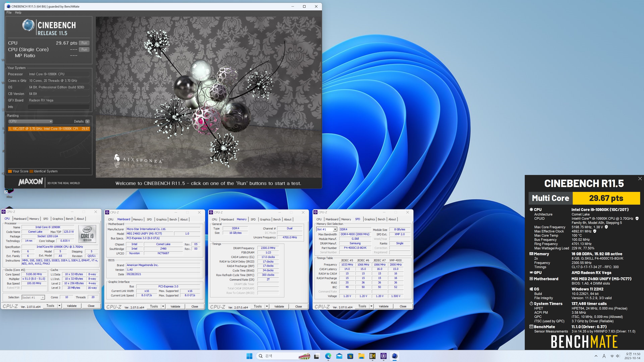Viewport: 644px width, 362px height.
Task: Click the DRAM Frequency 2300.0 MHz value
Action: (x=268, y=248)
